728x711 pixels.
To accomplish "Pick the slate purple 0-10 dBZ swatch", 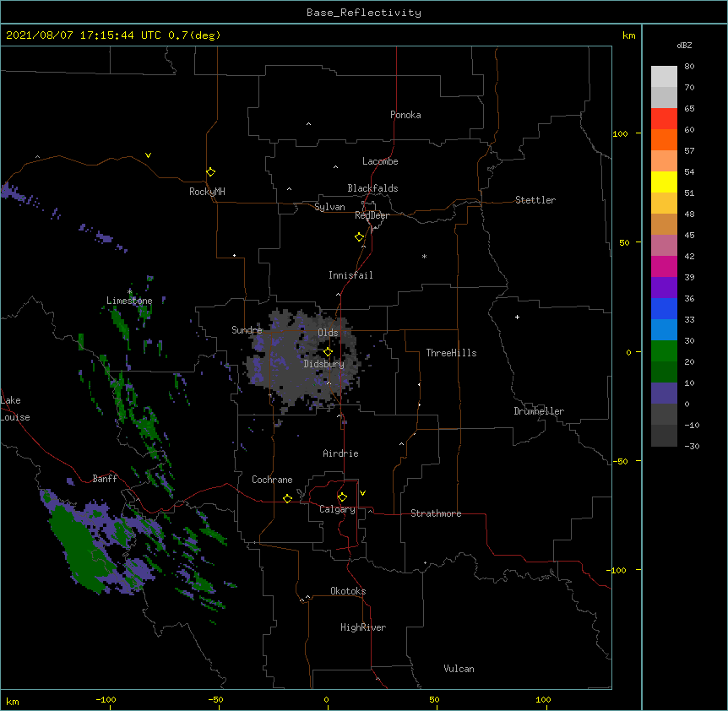I will click(x=664, y=393).
